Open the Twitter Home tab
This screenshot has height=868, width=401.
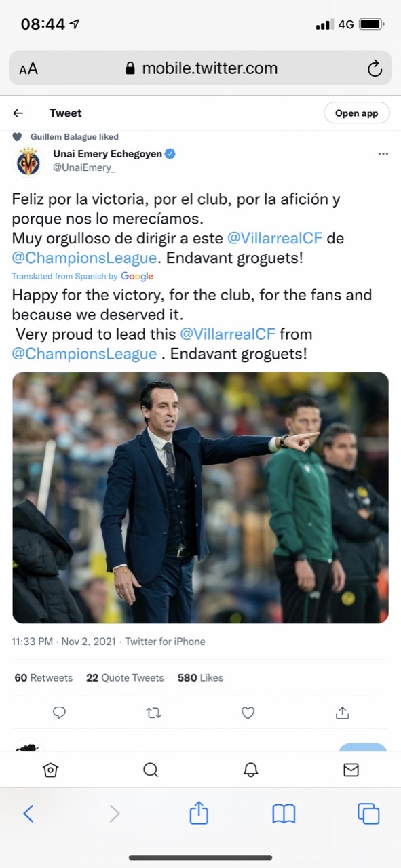point(50,770)
